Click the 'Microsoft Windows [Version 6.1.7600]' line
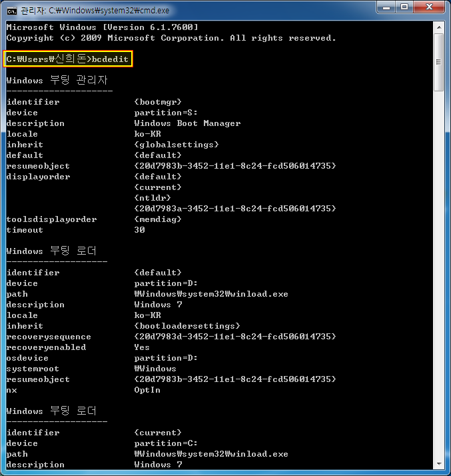Viewport: 451px width, 476px height. tap(102, 27)
